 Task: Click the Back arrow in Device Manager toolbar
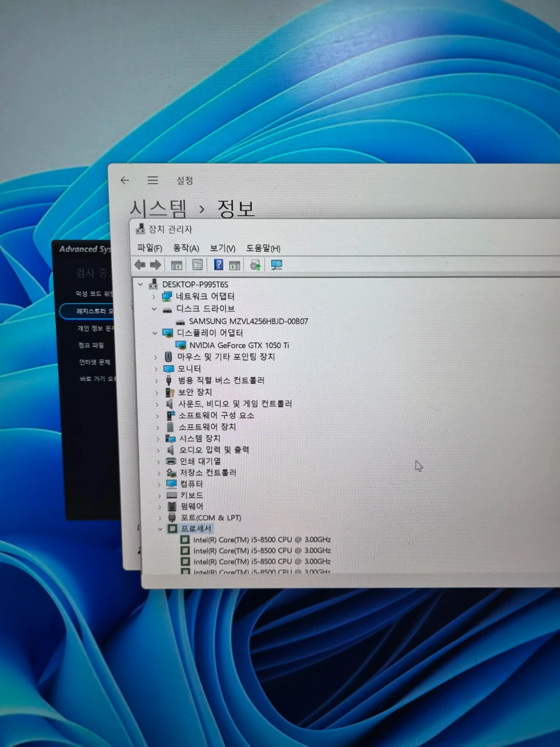(140, 265)
